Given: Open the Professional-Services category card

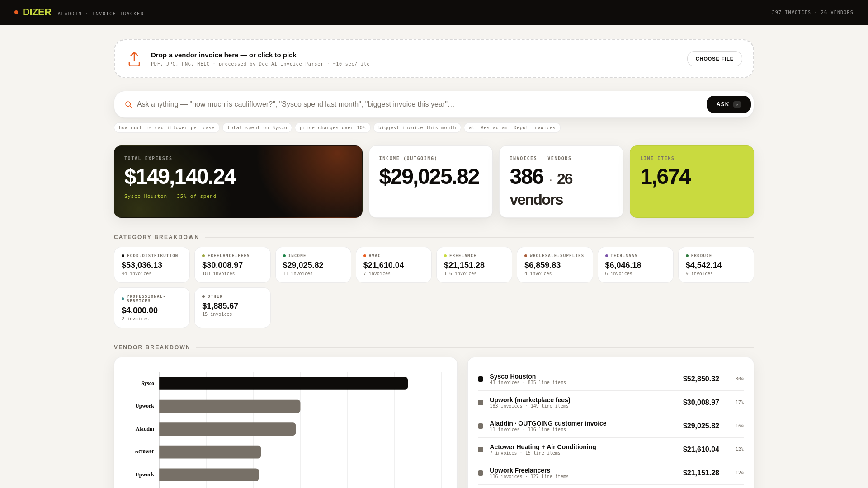Looking at the screenshot, I should (x=152, y=308).
